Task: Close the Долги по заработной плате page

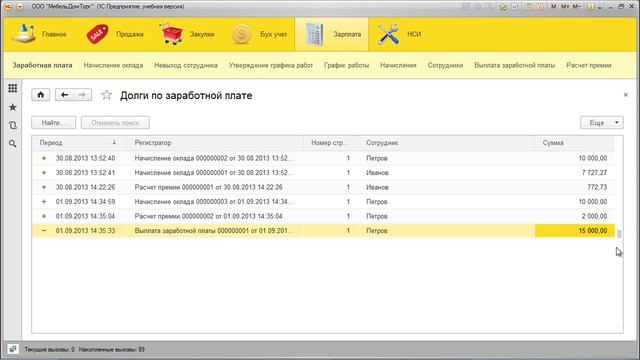Action: (626, 95)
